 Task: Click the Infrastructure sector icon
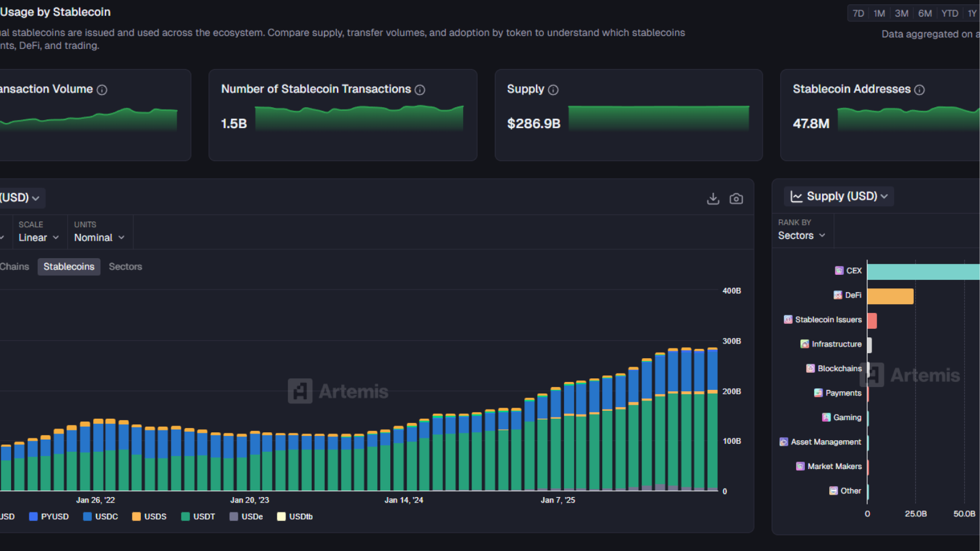[x=805, y=344]
